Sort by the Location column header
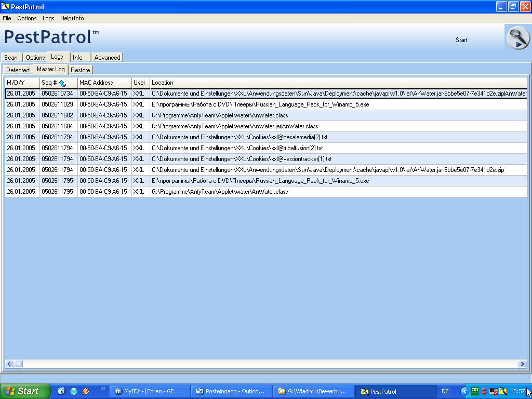The image size is (532, 399). [338, 83]
